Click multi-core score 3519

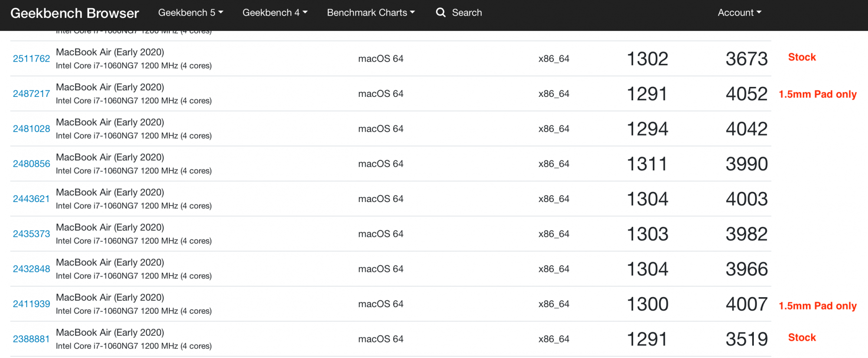(x=746, y=339)
